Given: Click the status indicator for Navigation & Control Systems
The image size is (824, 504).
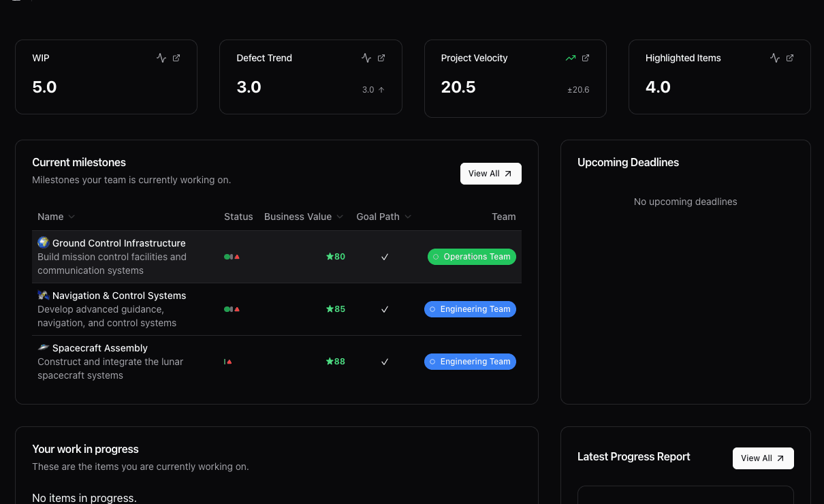Looking at the screenshot, I should [232, 309].
